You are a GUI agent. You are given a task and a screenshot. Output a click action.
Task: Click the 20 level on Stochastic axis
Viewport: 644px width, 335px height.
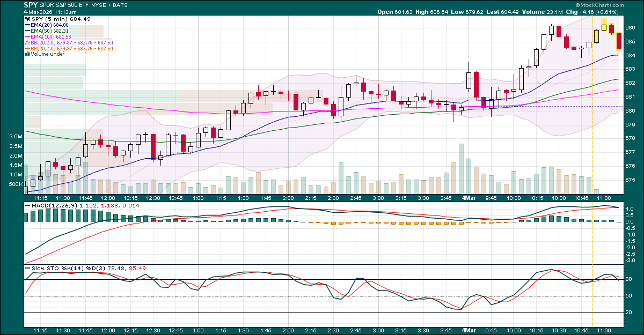coord(630,313)
